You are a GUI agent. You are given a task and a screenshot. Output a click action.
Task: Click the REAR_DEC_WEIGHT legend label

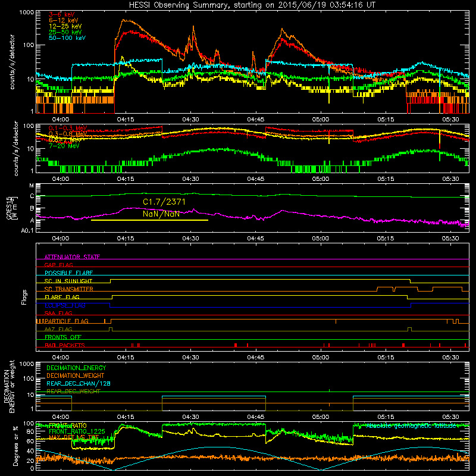point(73,392)
